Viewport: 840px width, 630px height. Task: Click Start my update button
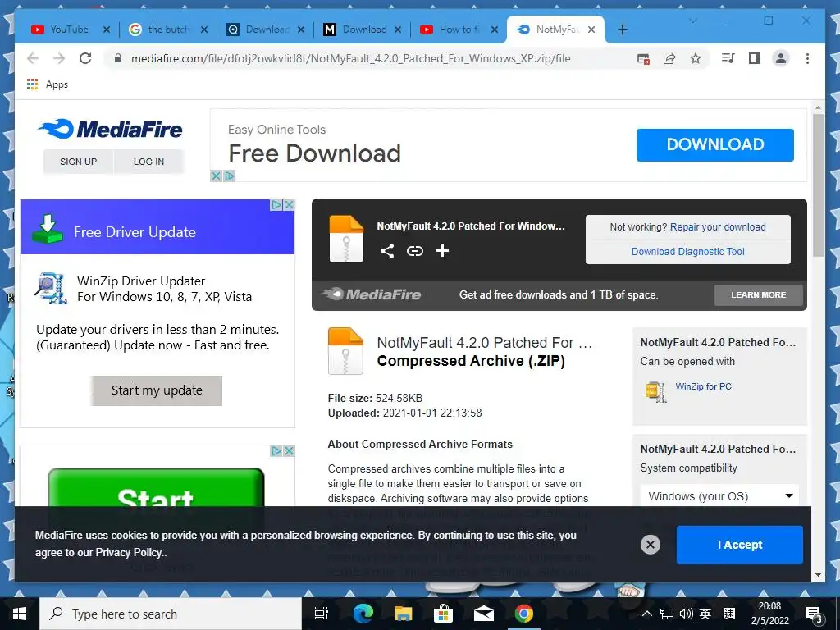point(157,390)
